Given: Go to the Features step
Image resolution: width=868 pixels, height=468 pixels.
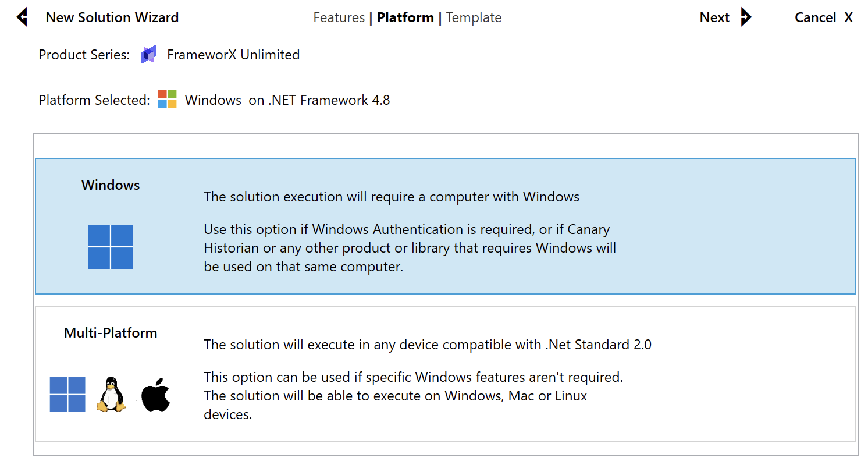Looking at the screenshot, I should (339, 17).
